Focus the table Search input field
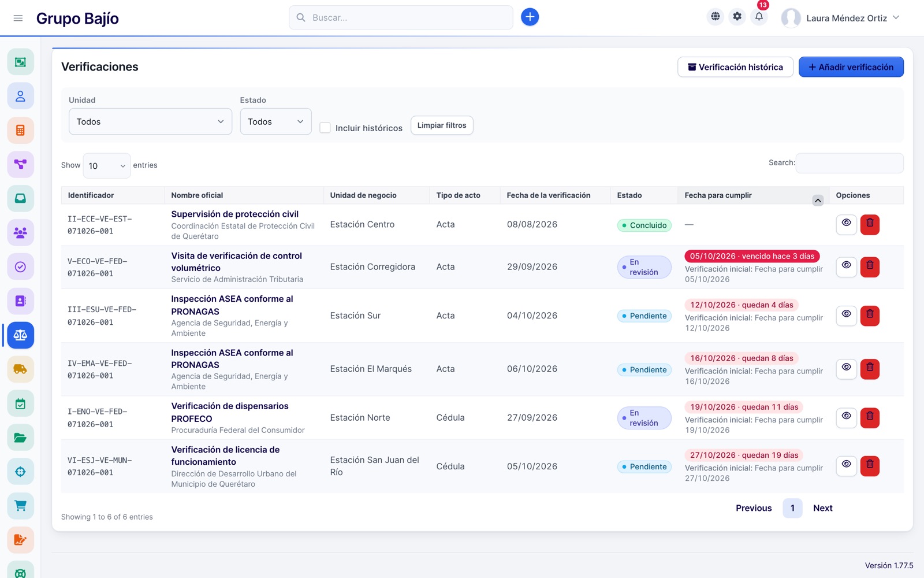 [x=850, y=163]
